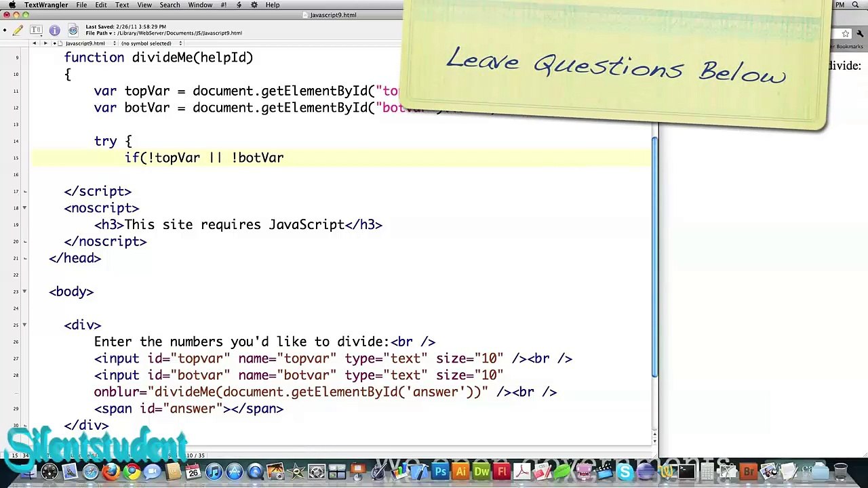Click the 'try {' code line
Screen dimensions: 868x488
point(113,141)
